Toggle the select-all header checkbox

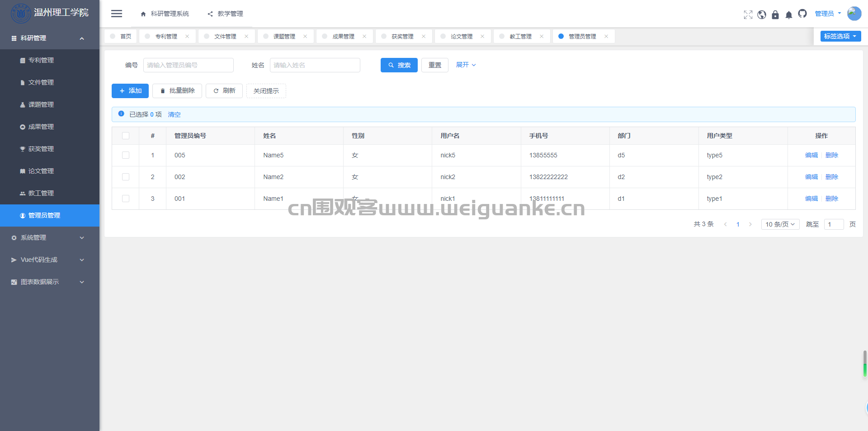pos(126,136)
